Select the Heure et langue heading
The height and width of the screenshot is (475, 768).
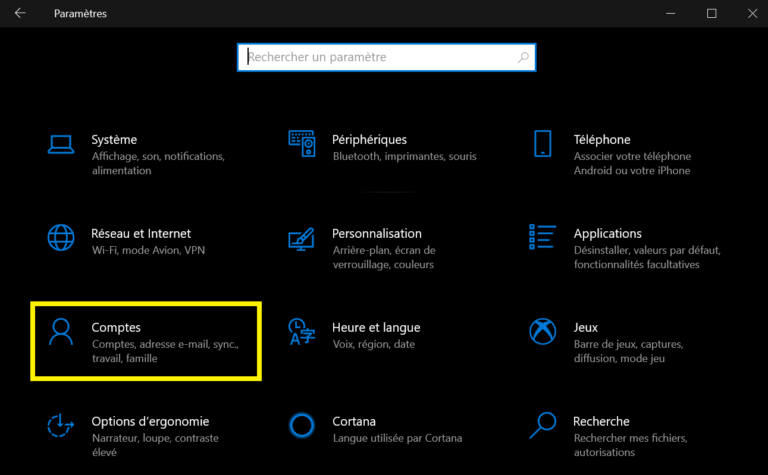(x=376, y=328)
